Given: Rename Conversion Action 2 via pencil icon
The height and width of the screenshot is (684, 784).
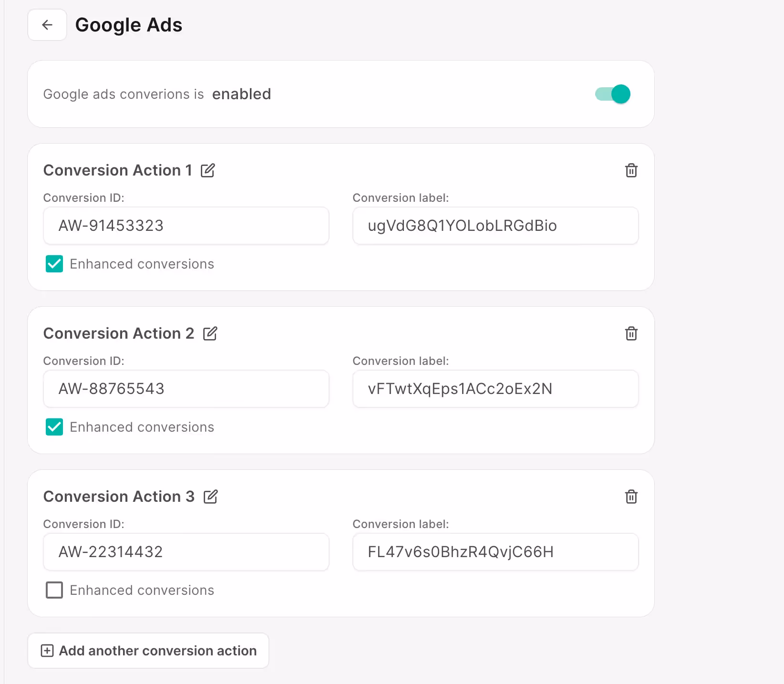Looking at the screenshot, I should pyautogui.click(x=210, y=333).
